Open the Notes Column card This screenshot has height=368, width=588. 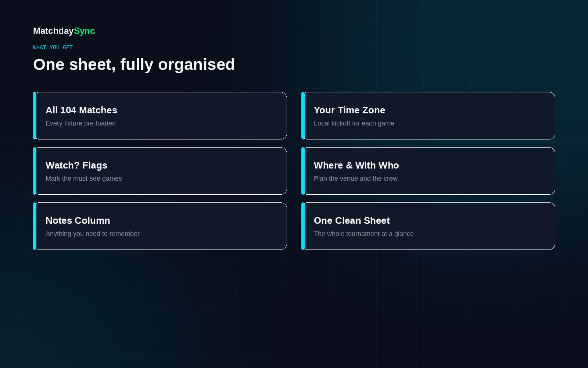click(x=160, y=226)
